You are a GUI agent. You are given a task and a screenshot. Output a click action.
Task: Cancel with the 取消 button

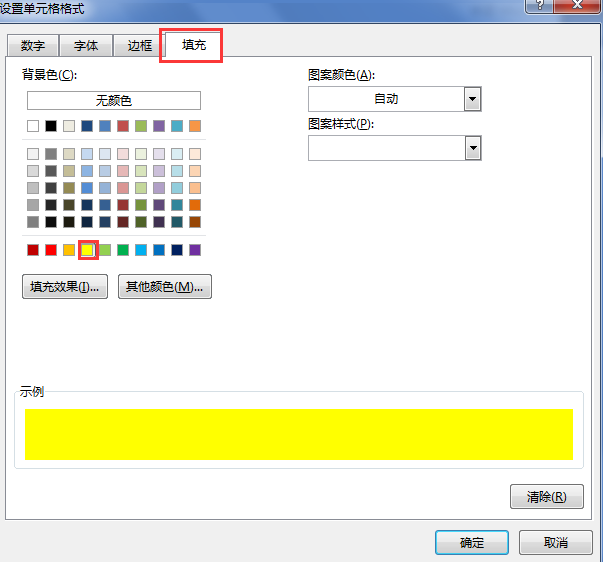tap(556, 542)
